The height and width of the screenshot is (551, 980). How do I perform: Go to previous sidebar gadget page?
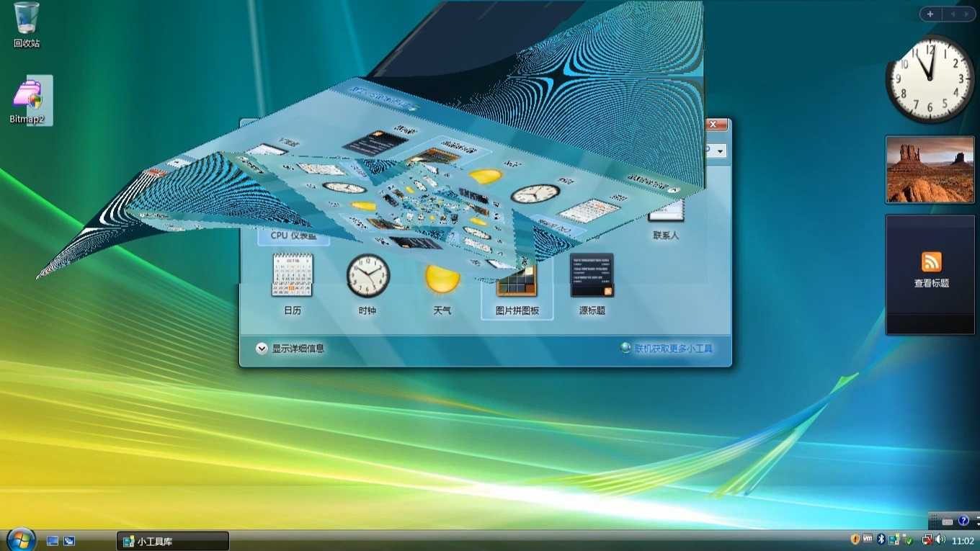click(952, 14)
